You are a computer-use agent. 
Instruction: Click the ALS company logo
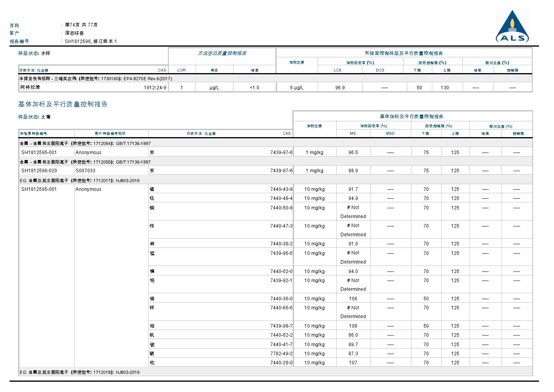512,27
